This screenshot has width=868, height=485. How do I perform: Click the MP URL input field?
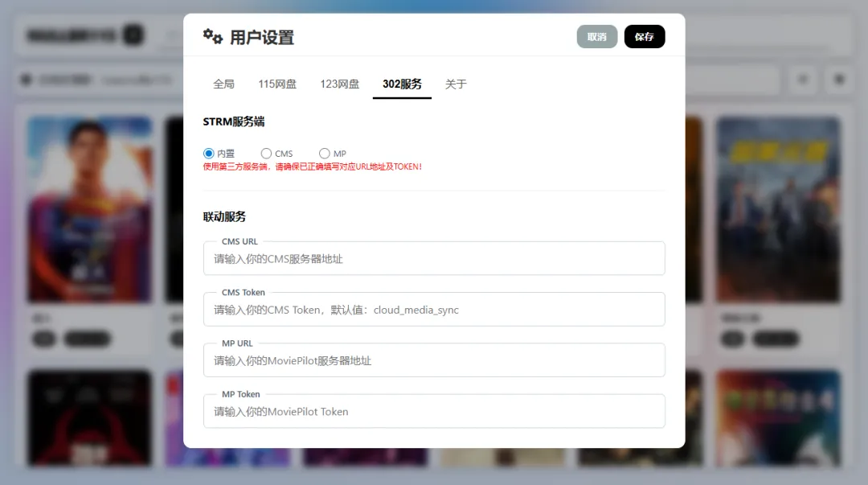click(434, 360)
